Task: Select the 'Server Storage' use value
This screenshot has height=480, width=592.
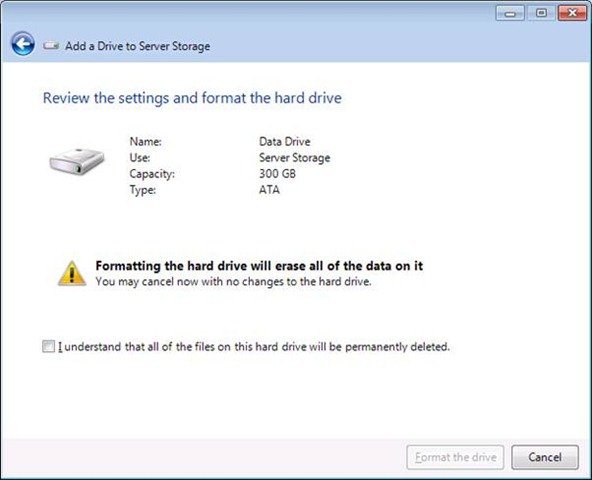Action: coord(294,158)
